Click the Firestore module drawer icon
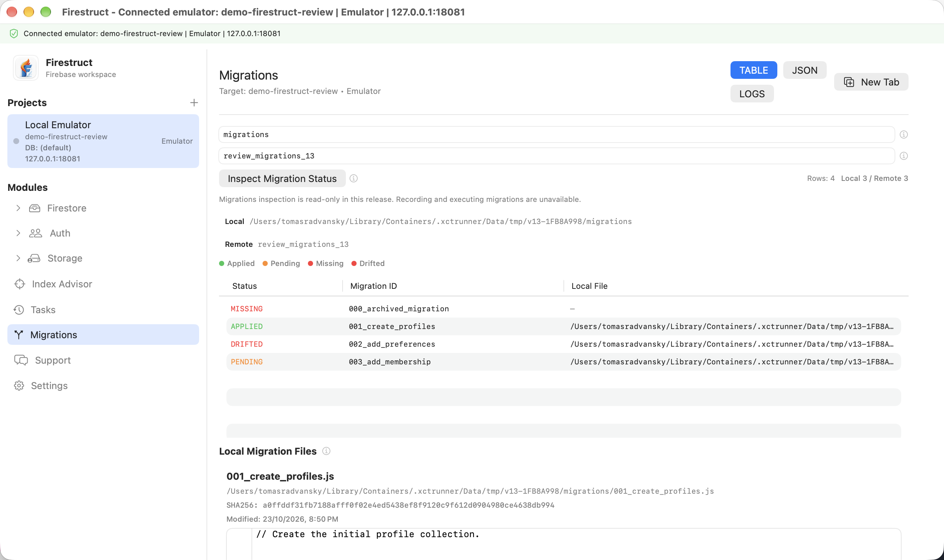944x560 pixels. click(35, 208)
